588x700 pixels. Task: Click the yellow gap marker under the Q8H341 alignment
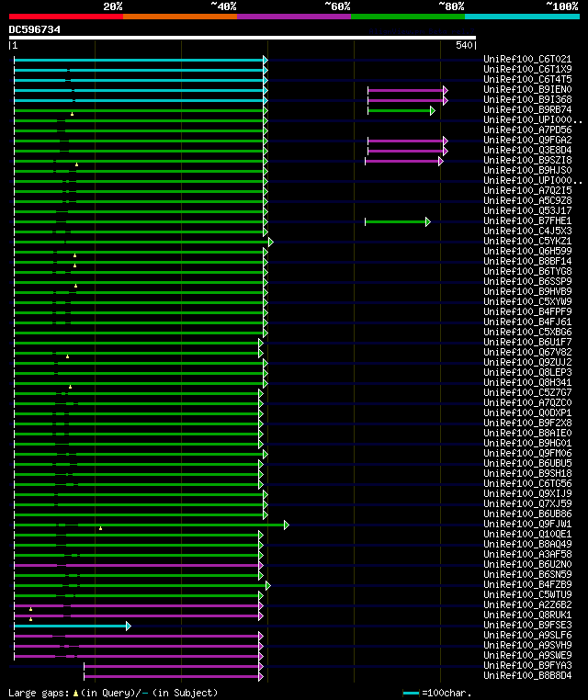tap(70, 387)
